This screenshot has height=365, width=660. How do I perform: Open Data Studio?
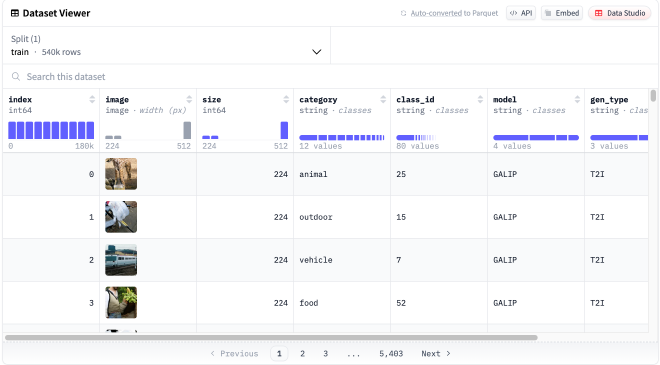[620, 13]
